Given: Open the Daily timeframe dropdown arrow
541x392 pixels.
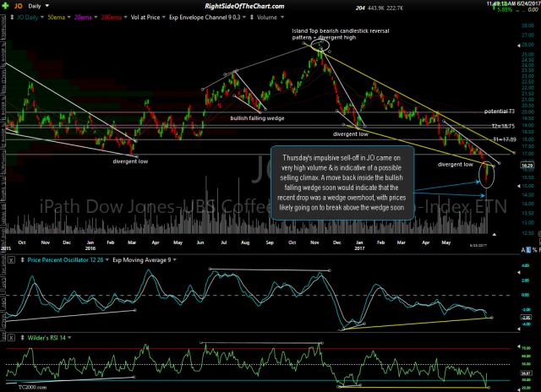Looking at the screenshot, I should coord(47,6).
